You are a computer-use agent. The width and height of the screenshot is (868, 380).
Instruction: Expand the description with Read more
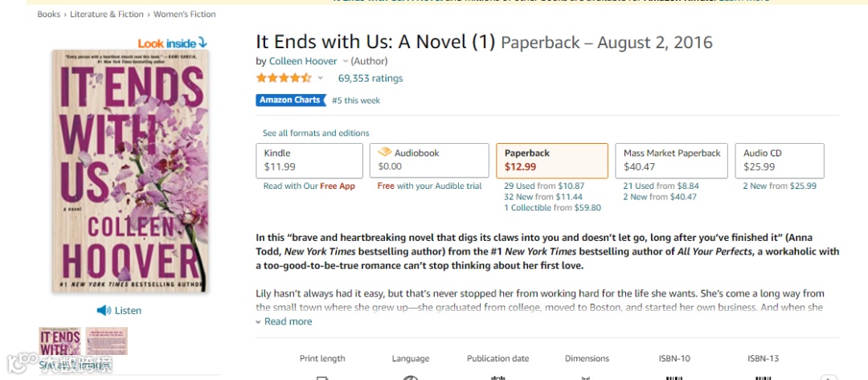[x=288, y=321]
